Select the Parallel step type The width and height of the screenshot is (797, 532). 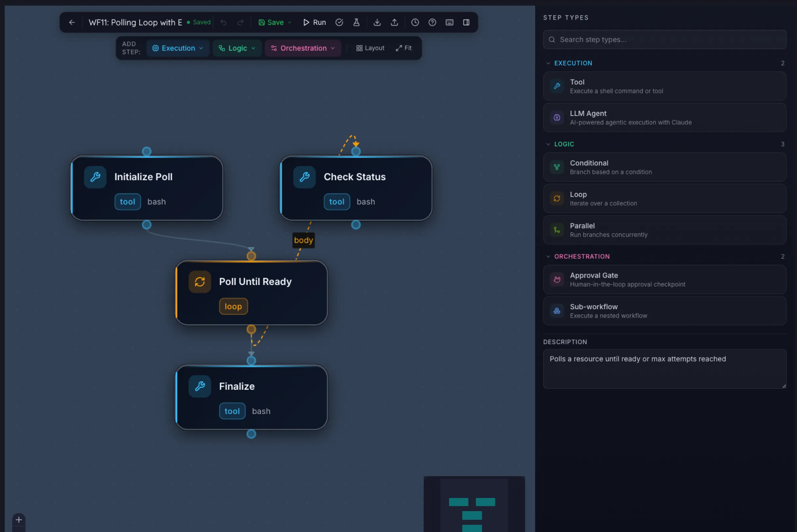[x=664, y=230]
